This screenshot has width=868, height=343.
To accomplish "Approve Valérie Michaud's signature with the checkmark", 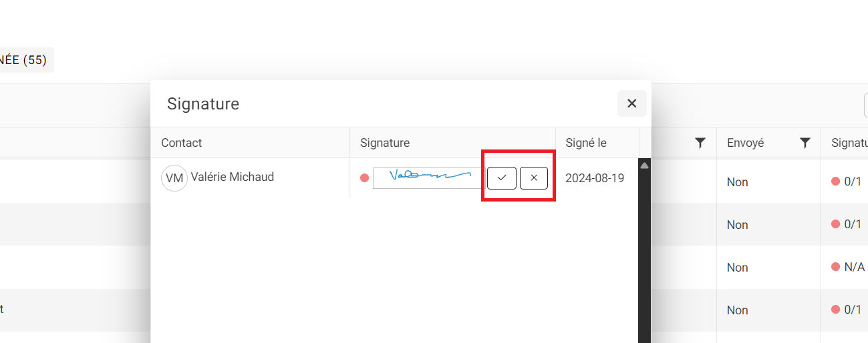I will pos(502,178).
